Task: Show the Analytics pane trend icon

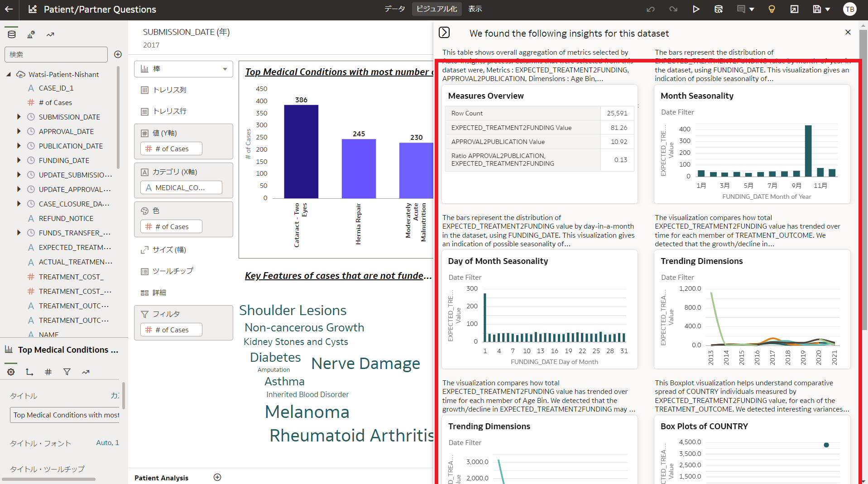Action: click(50, 34)
